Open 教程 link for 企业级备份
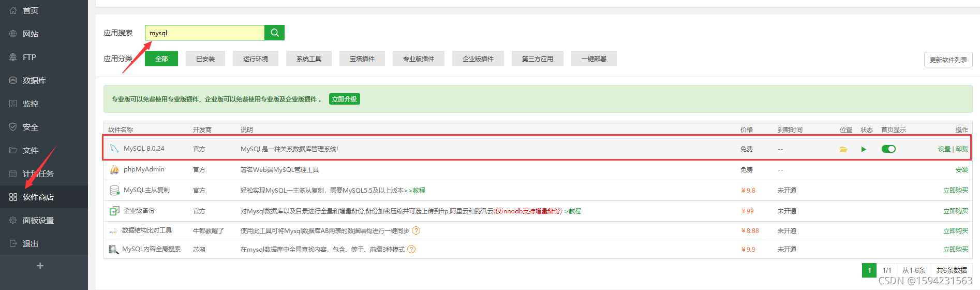Viewport: 980px width, 290px height. pyautogui.click(x=575, y=211)
